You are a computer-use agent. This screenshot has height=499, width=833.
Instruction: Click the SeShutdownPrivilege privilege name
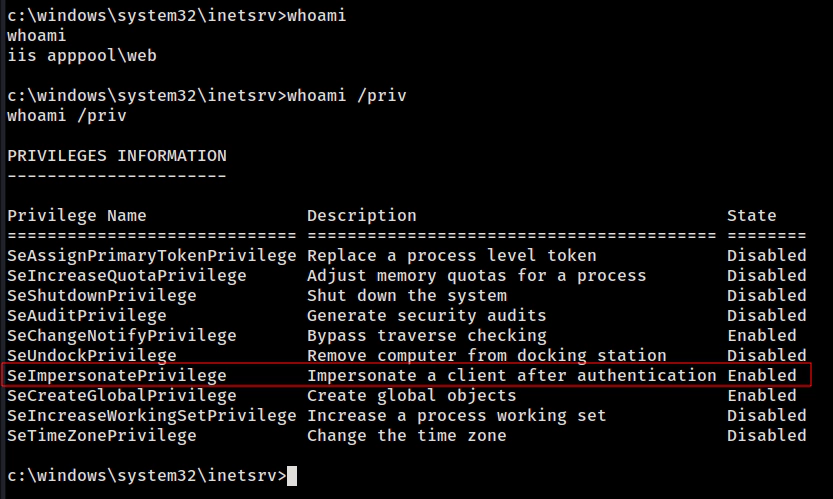pyautogui.click(x=102, y=295)
